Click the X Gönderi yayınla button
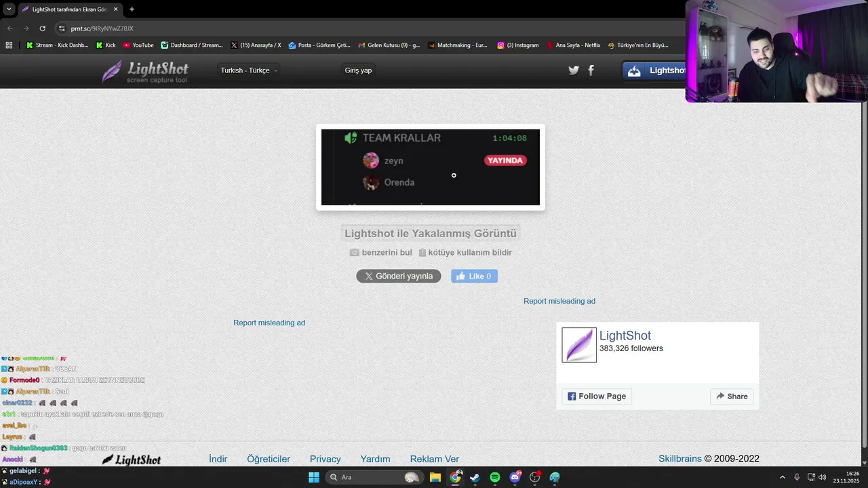Screen dimensions: 868x488 click(x=399, y=276)
